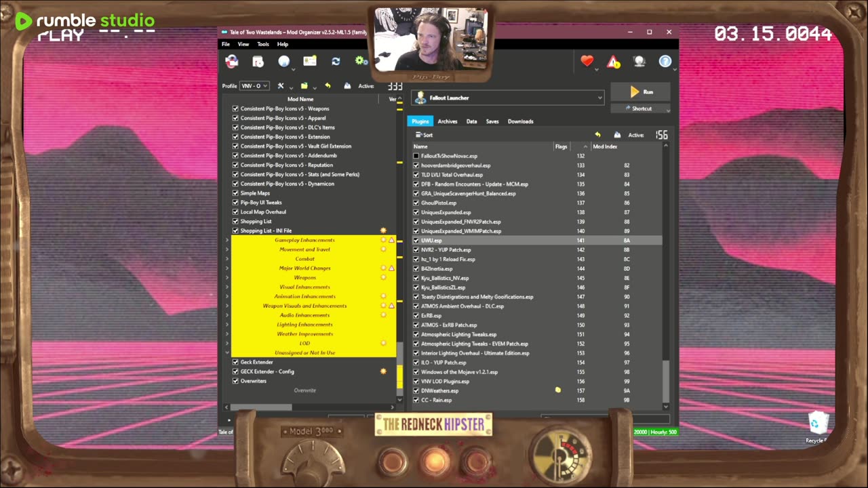Collapse the Unassigned or Not In Use separator

(x=227, y=352)
